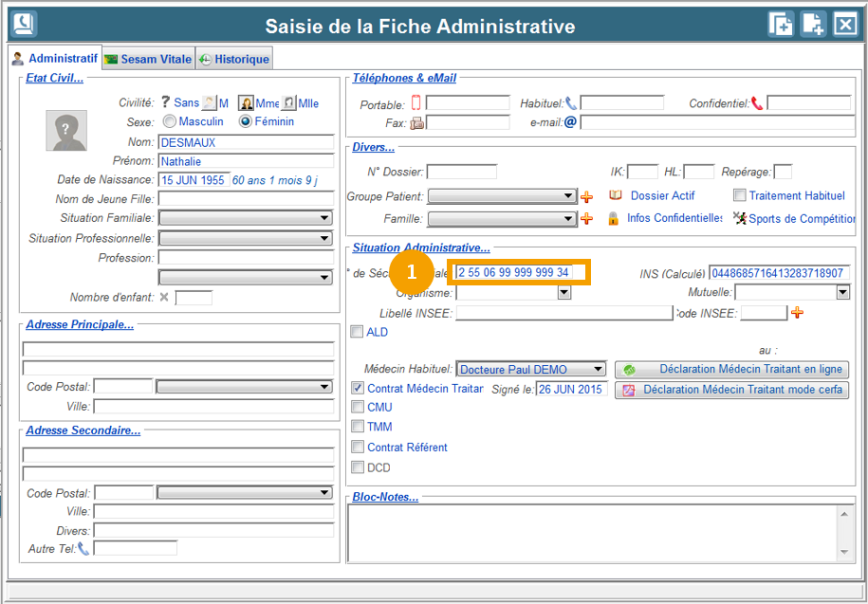Click the orange plus next to Groupe Patient
Image resolution: width=868 pixels, height=604 pixels.
[586, 196]
